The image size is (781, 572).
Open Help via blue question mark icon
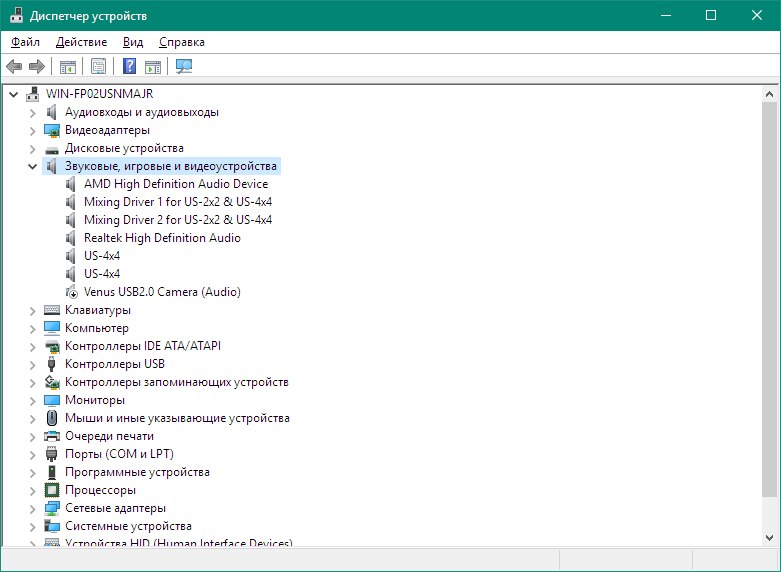click(x=130, y=66)
